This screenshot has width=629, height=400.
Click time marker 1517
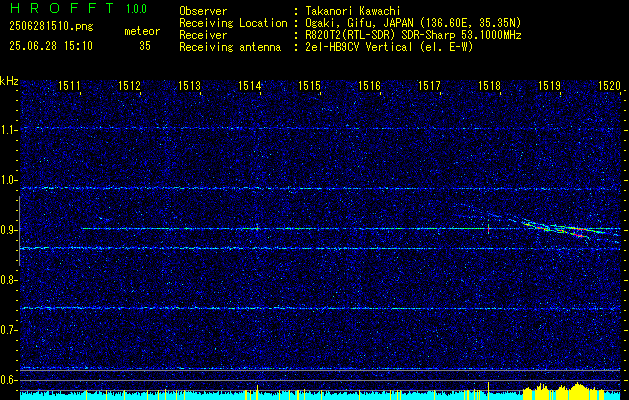[x=429, y=85]
